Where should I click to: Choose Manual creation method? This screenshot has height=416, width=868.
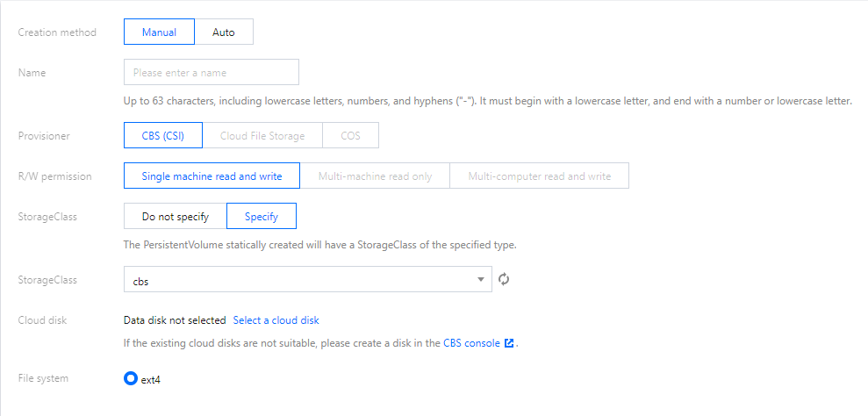(x=159, y=32)
